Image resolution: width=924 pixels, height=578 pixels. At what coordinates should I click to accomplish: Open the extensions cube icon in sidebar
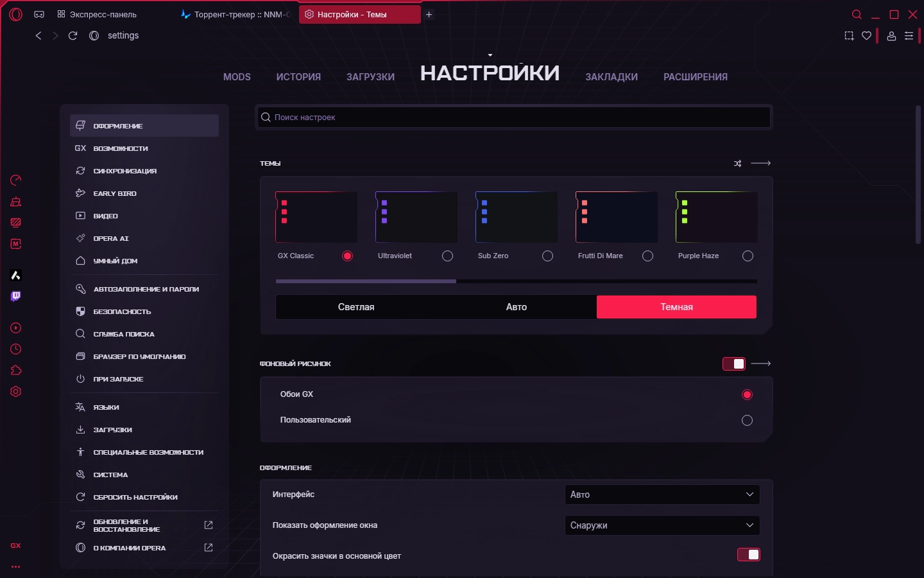click(x=16, y=371)
